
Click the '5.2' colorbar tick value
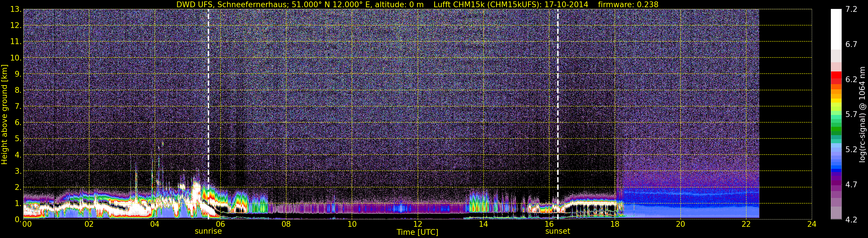click(x=851, y=150)
